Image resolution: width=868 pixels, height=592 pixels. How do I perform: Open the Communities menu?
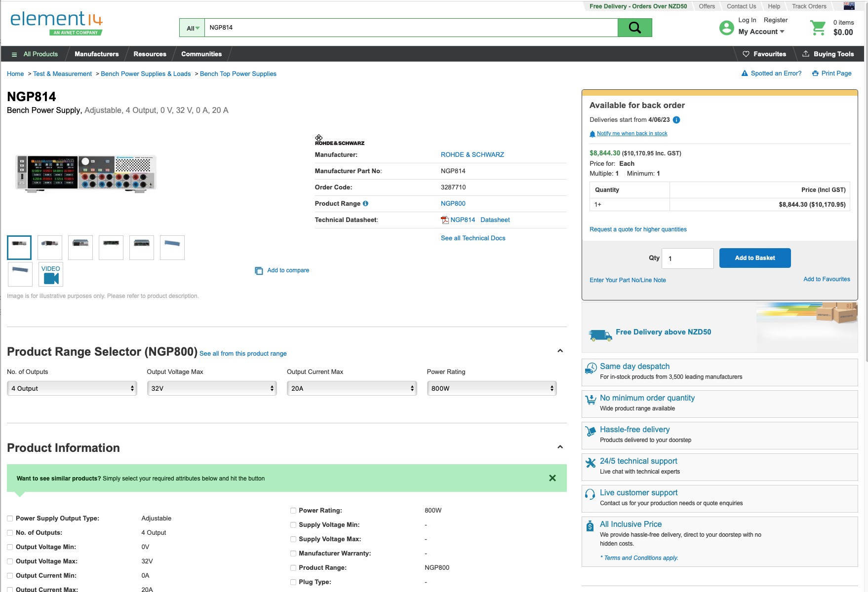[201, 54]
